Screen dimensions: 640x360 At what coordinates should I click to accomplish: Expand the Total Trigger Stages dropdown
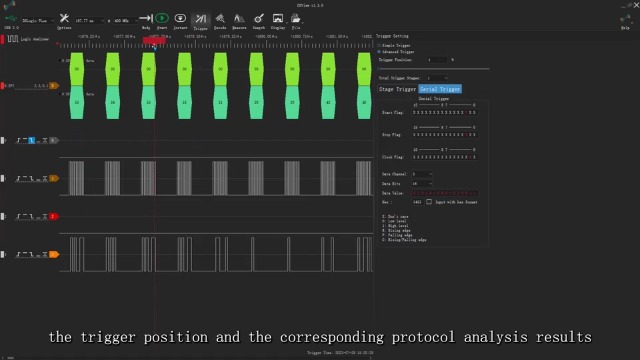tap(437, 78)
